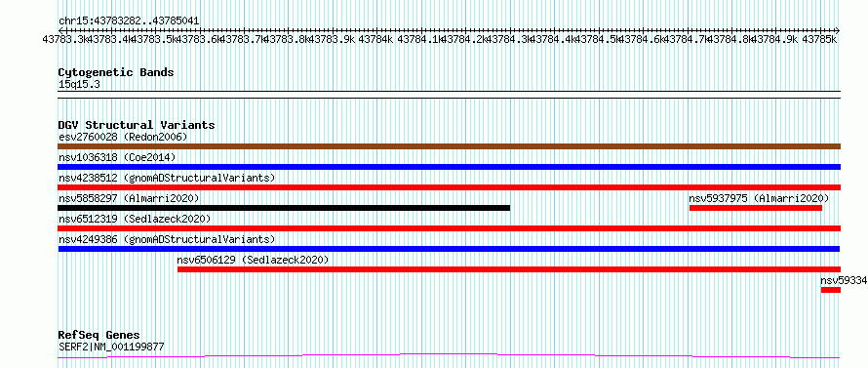Image resolution: width=868 pixels, height=368 pixels.
Task: Open nsv4249386 (gnomADStructuralVariants) label
Action: pos(167,239)
